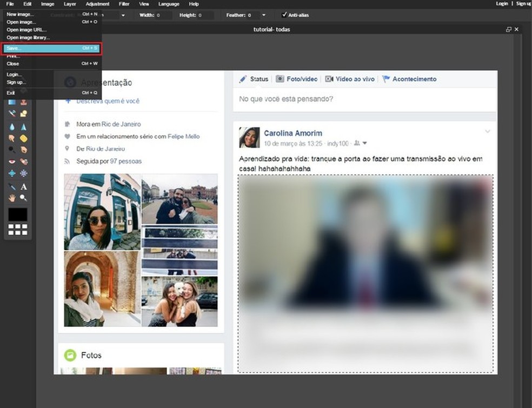Open the Filter menu
Viewport: 532px width, 408px height.
124,4
